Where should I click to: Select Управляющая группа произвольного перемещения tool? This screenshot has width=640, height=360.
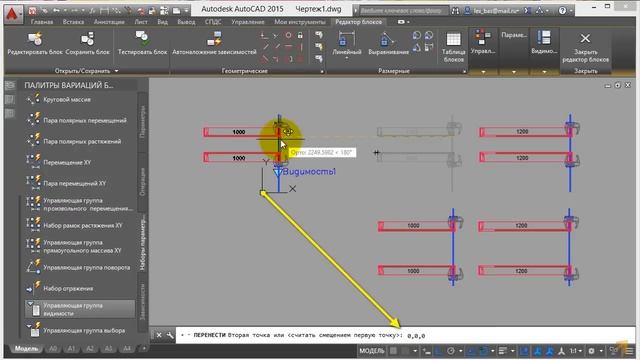(80, 204)
